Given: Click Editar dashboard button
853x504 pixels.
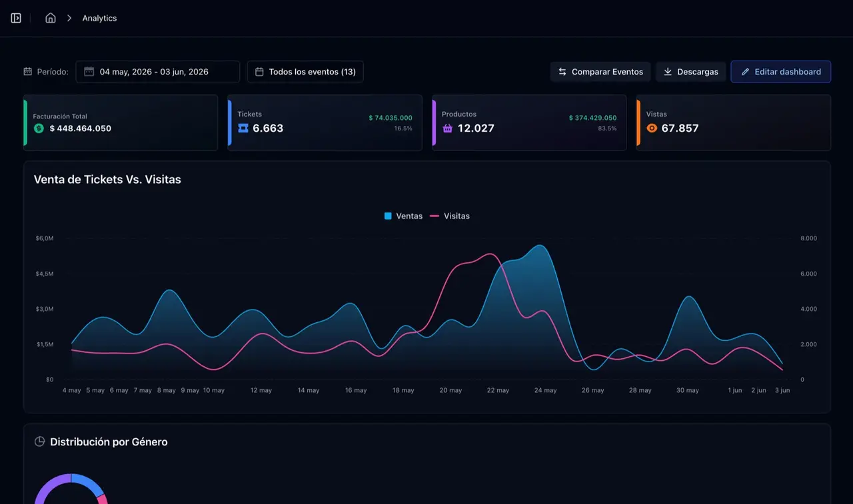Looking at the screenshot, I should (780, 72).
